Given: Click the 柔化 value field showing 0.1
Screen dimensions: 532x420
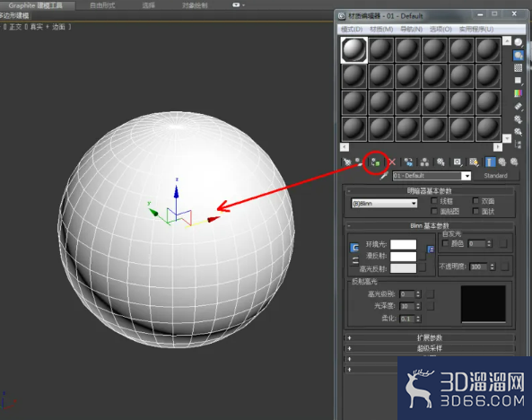Looking at the screenshot, I should coord(406,319).
